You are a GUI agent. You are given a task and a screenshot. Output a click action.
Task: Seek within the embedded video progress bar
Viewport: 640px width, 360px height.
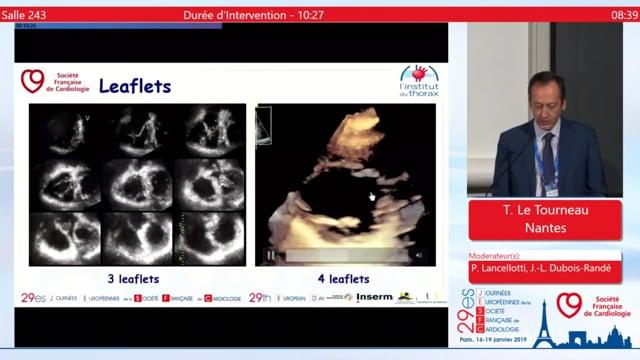[347, 256]
